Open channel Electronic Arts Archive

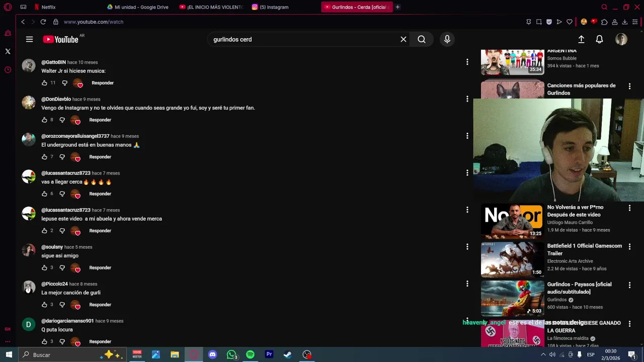click(x=570, y=261)
